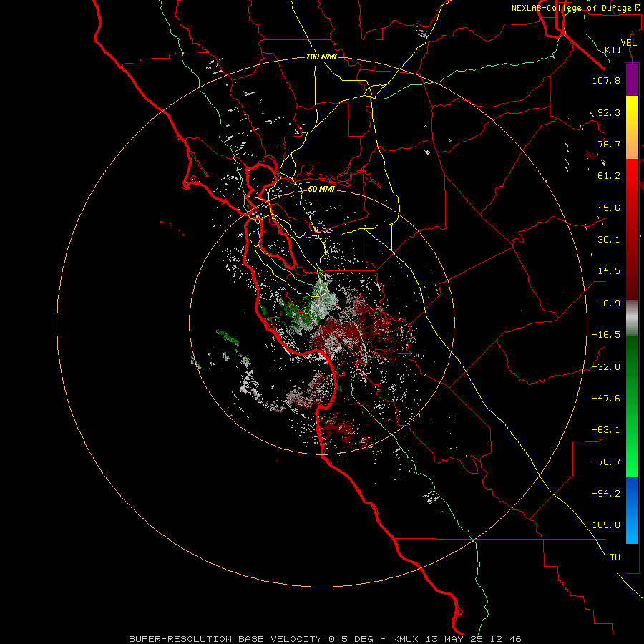Click the 30.1 scale value
644x644 pixels.
609,240
